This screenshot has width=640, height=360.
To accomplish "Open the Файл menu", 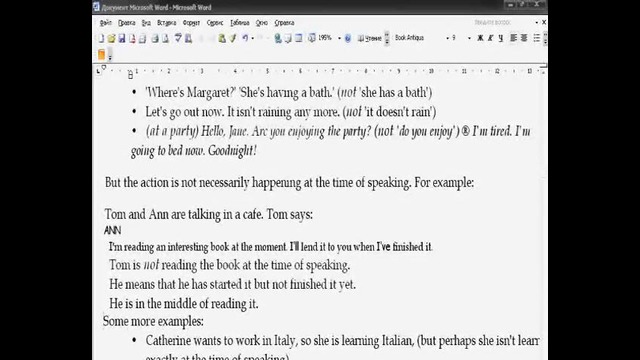I will coord(106,23).
